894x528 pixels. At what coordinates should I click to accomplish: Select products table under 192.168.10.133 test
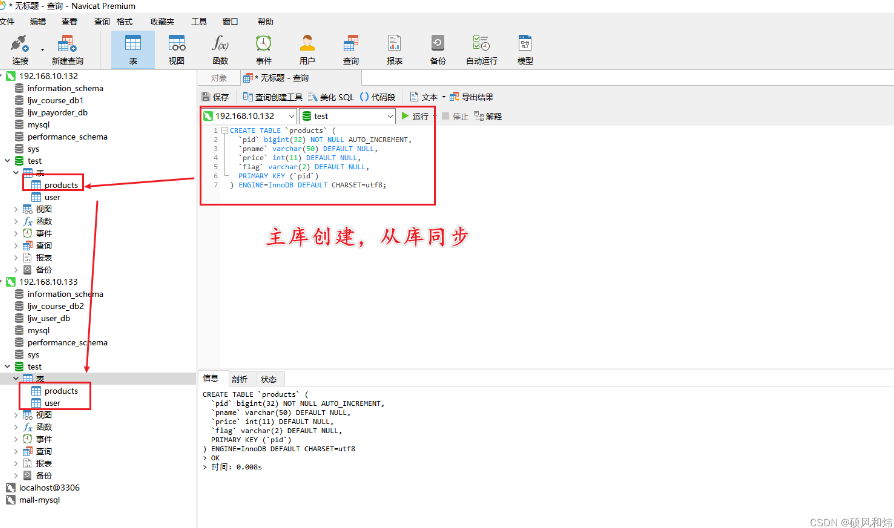[x=54, y=391]
